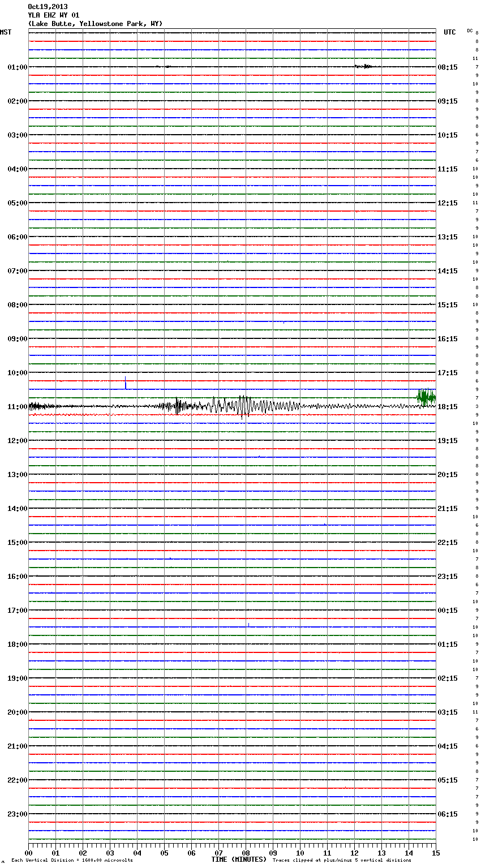Screen dimensions: 481x868
Task: Click the "04:15" UTC time label
Action: [448, 746]
